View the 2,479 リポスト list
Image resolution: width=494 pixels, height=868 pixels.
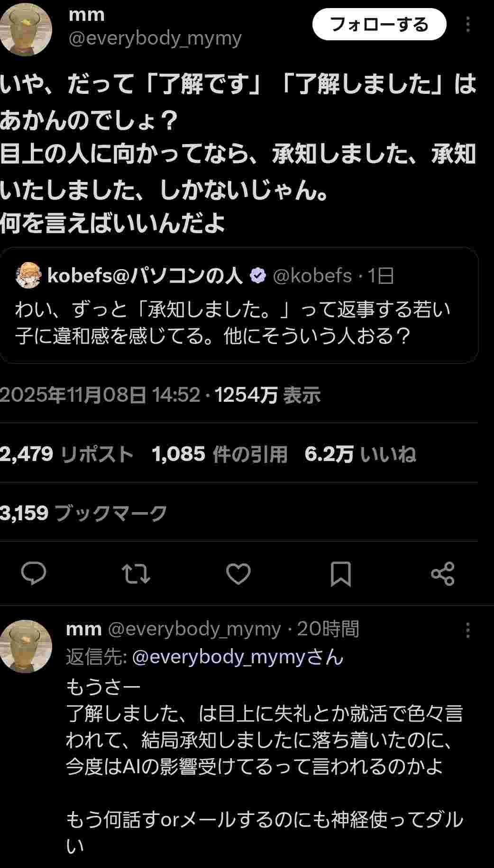pyautogui.click(x=66, y=454)
